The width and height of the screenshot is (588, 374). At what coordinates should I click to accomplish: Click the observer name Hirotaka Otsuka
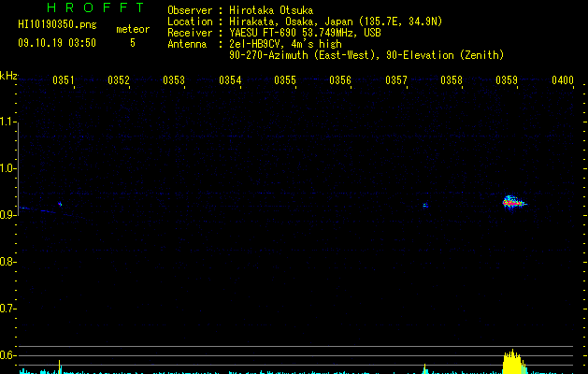(x=271, y=10)
